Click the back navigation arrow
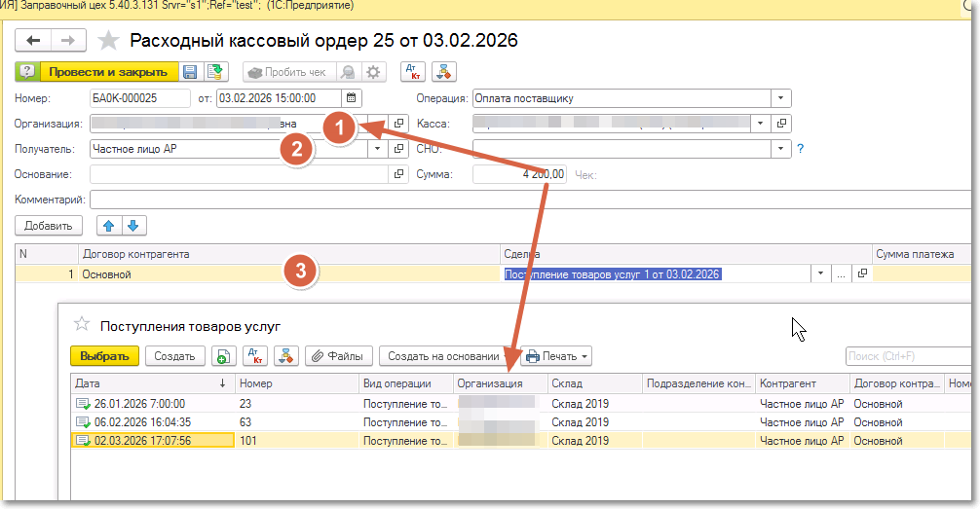The image size is (980, 509). (x=34, y=41)
